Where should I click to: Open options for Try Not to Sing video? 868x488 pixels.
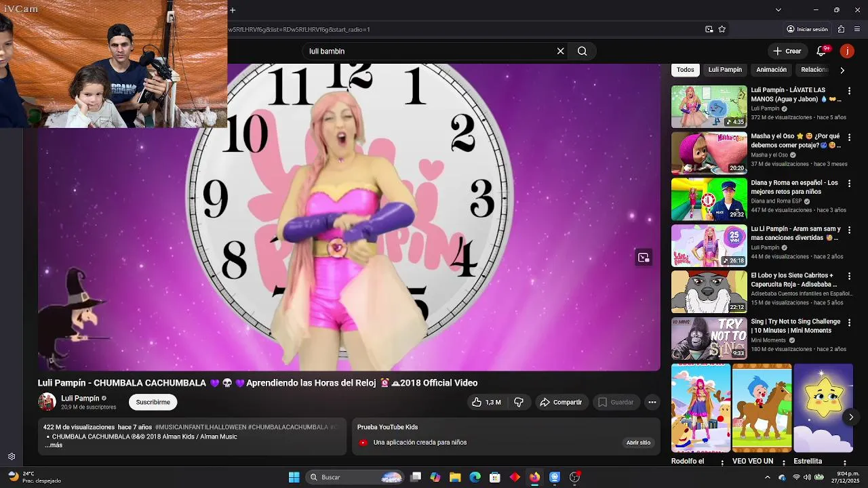(849, 323)
